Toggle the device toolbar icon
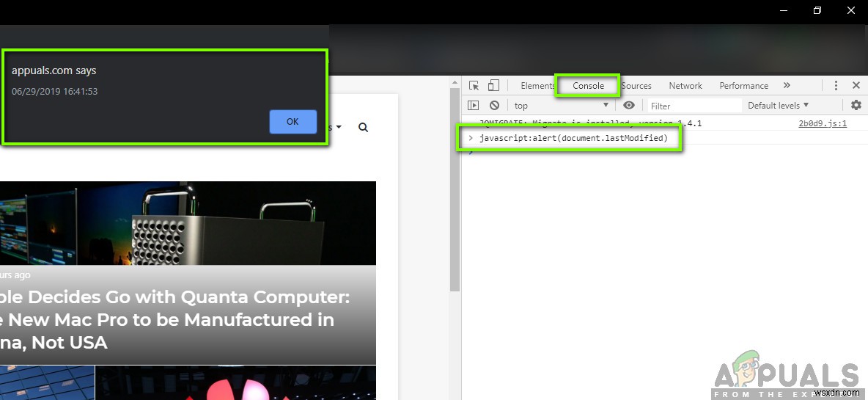 coord(493,85)
